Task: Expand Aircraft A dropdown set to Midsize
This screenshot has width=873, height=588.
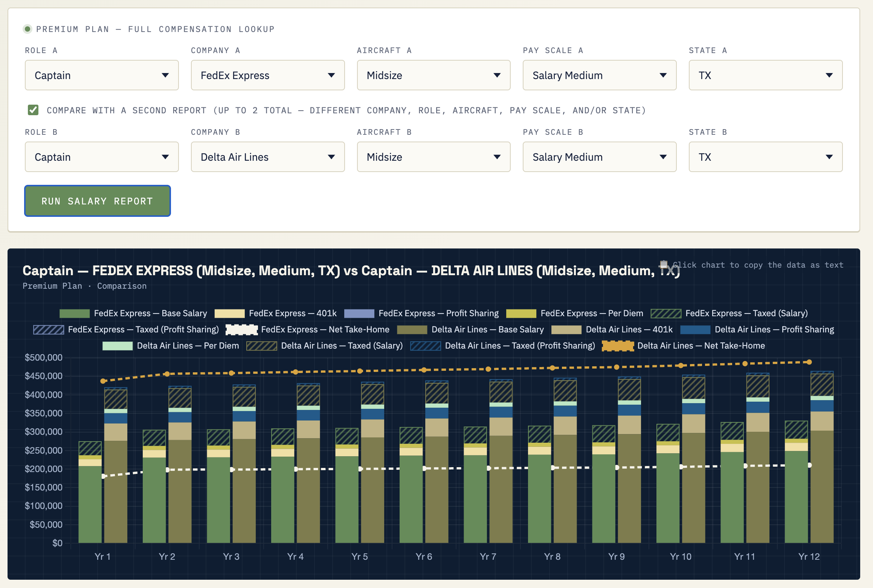Action: (x=434, y=75)
